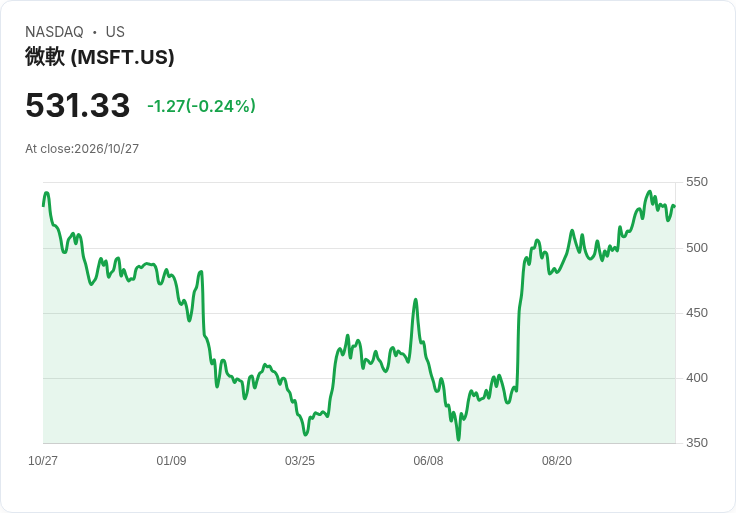This screenshot has width=736, height=513.
Task: Click the 微軟 (MSFT.US) stock title
Action: tap(100, 57)
